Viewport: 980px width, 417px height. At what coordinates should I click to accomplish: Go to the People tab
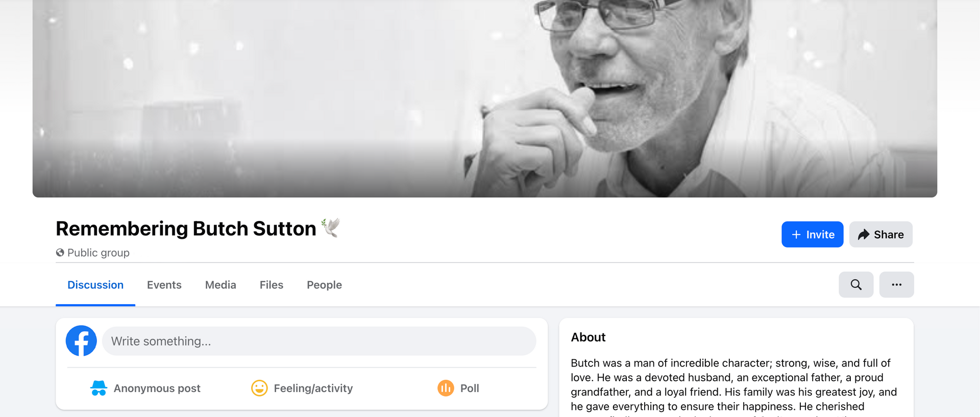click(324, 285)
